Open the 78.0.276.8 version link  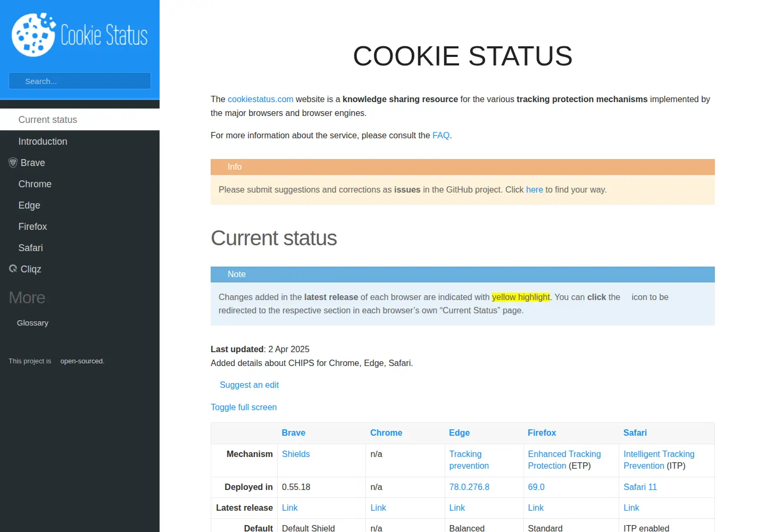coord(469,487)
